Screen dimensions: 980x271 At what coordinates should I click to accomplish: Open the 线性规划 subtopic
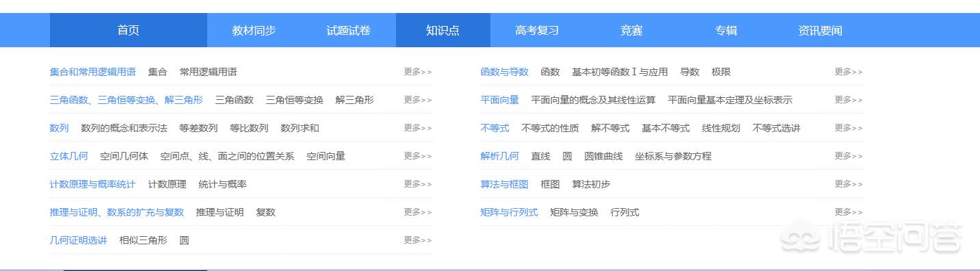pos(721,127)
